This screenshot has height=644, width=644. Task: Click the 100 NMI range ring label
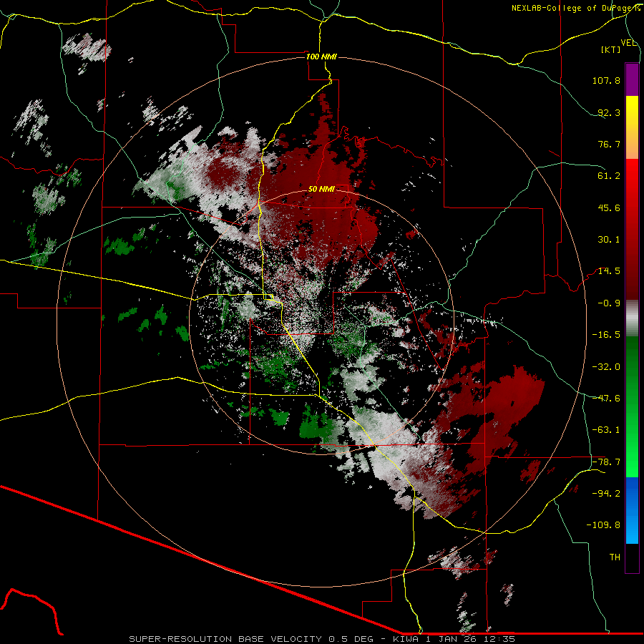(x=321, y=57)
